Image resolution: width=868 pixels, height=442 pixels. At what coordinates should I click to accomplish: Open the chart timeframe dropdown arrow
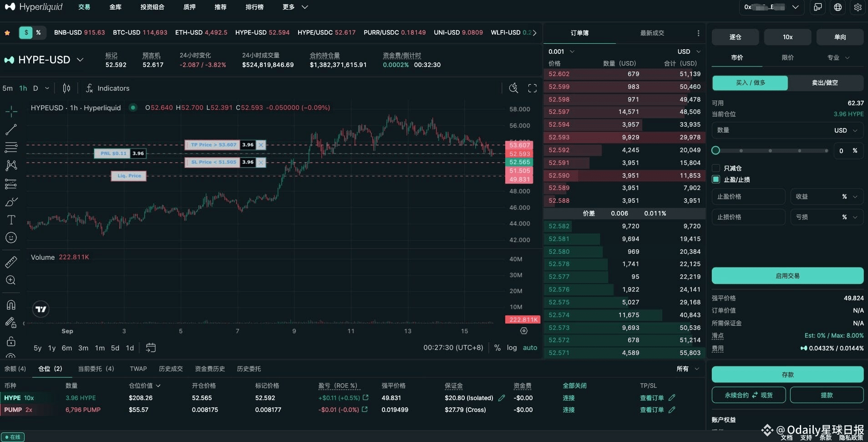46,88
